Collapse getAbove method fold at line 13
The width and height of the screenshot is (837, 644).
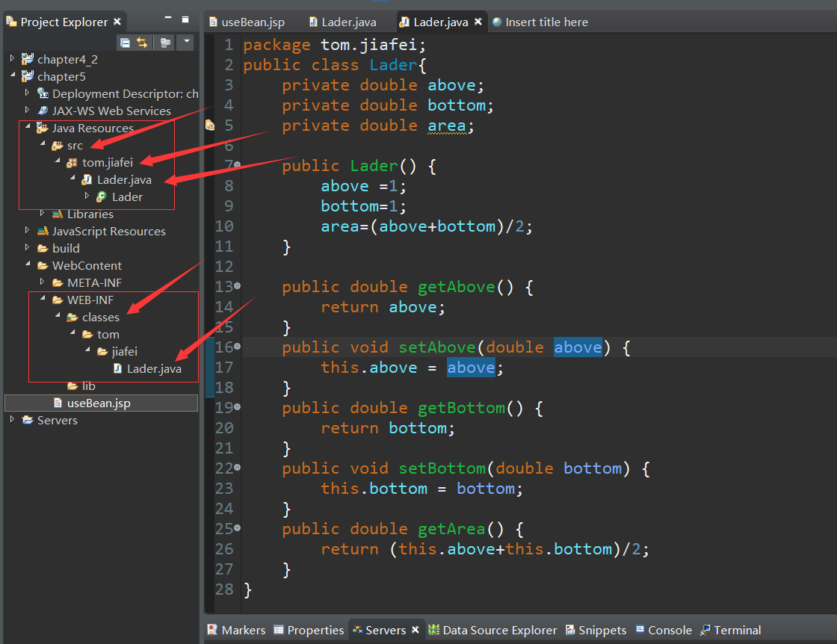coord(238,286)
